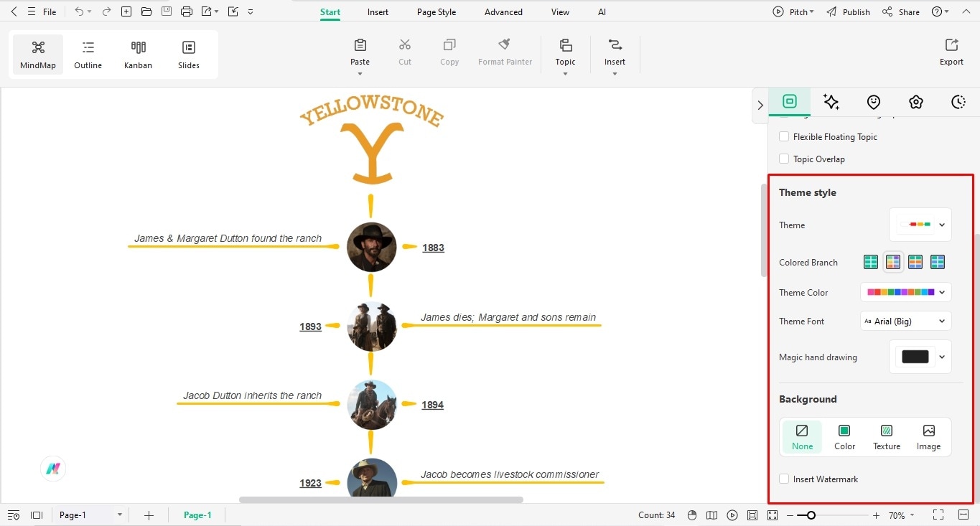Open the hamburger menu beside File
Screen dimensions: 980x526
pos(31,11)
